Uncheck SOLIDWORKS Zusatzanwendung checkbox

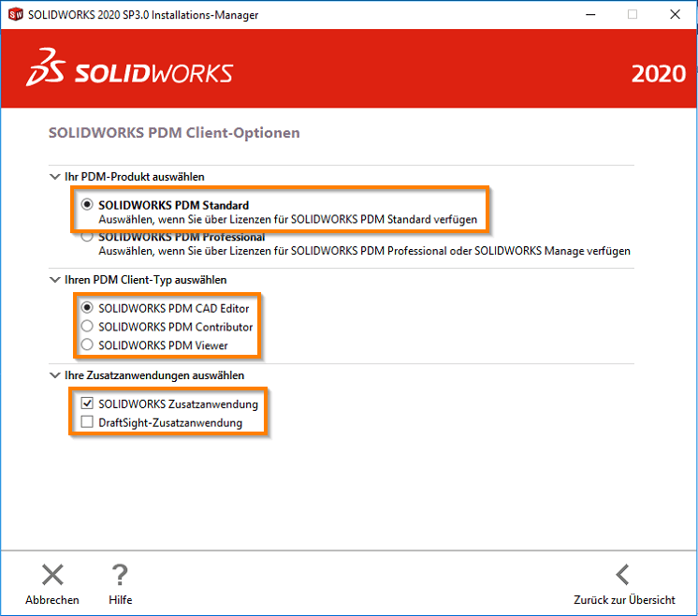pyautogui.click(x=87, y=403)
